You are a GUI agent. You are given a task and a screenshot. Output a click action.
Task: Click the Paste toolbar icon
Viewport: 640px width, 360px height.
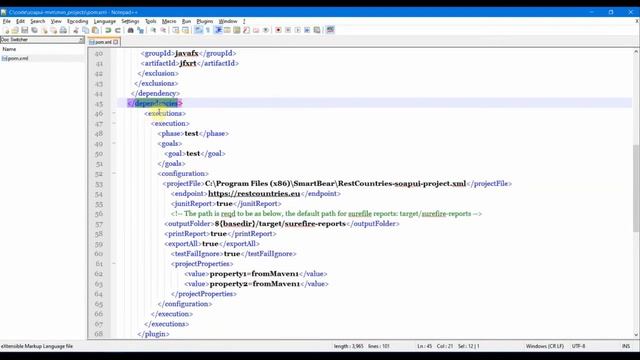pyautogui.click(x=95, y=30)
